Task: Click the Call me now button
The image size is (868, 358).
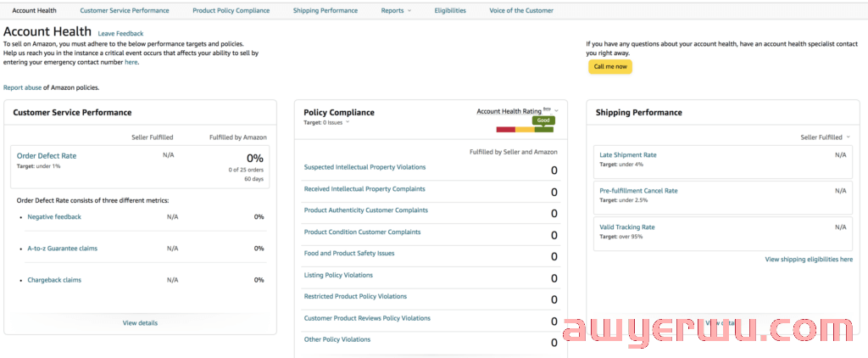Action: 610,66
